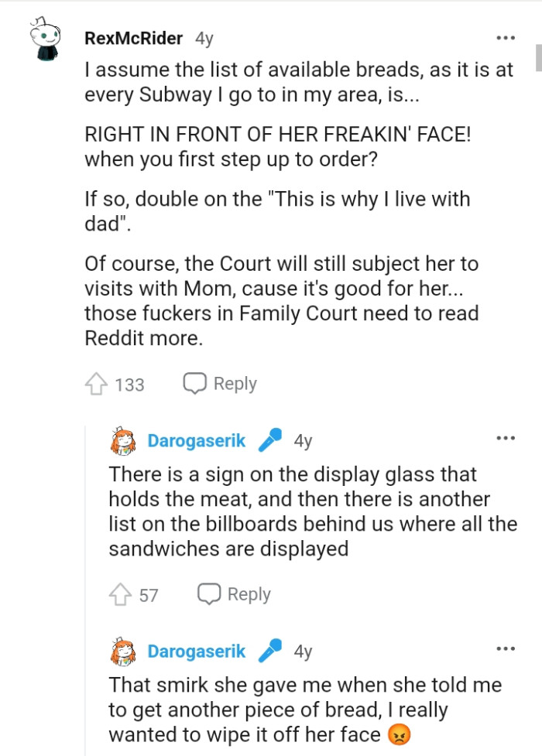
Task: Click the OP microphone icon on smirk comment
Action: 270,652
